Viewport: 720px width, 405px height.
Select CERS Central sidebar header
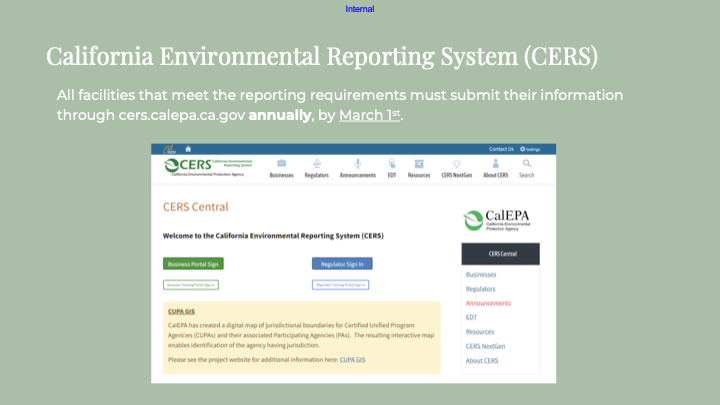501,253
